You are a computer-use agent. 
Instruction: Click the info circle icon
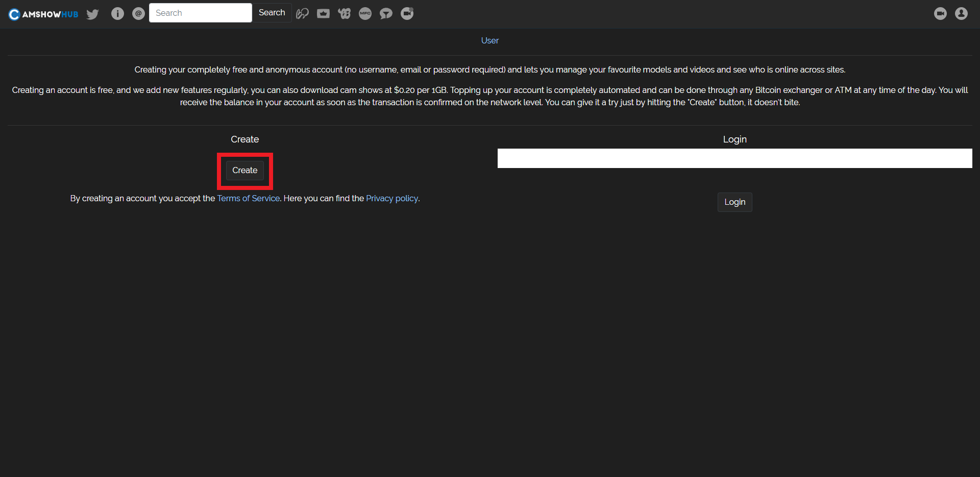click(x=117, y=14)
